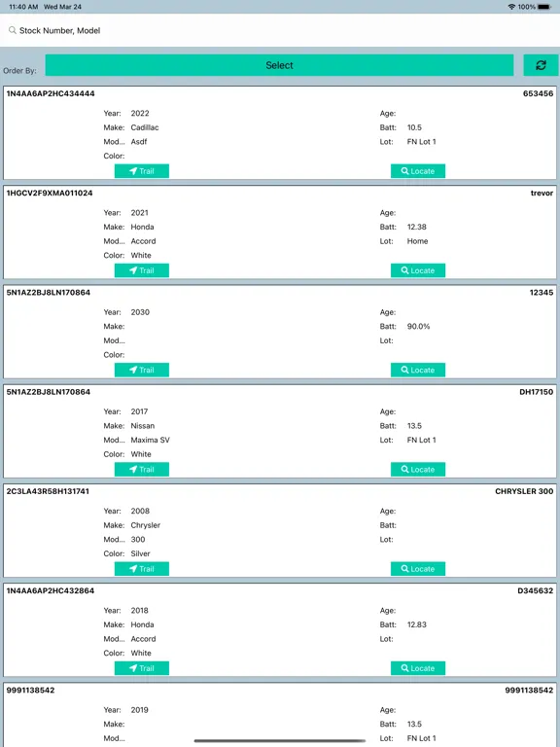
Task: Click year value 2030
Action: coord(140,312)
